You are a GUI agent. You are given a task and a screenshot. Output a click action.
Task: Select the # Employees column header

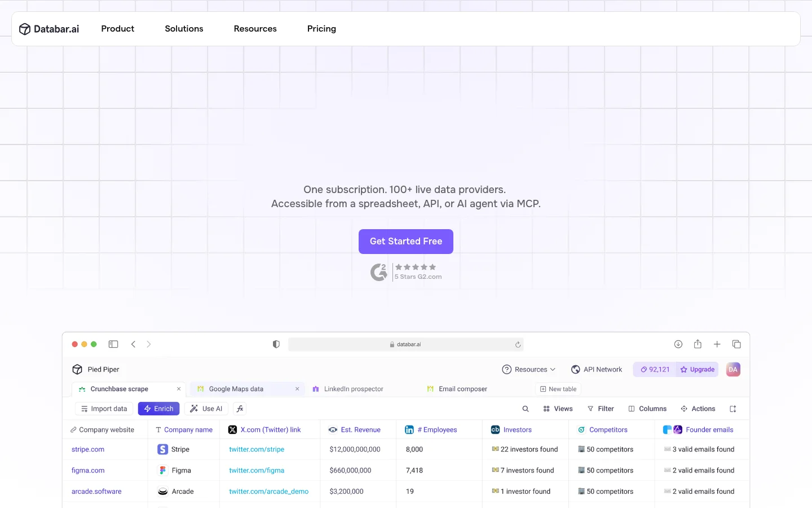(439, 430)
